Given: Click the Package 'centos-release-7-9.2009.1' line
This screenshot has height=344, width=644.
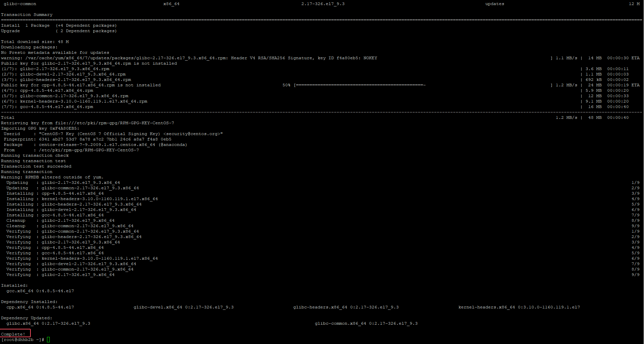Looking at the screenshot, I should tap(96, 145).
